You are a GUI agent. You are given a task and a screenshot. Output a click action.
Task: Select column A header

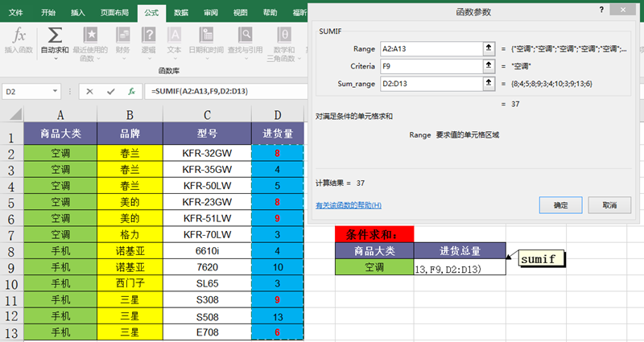pyautogui.click(x=60, y=114)
